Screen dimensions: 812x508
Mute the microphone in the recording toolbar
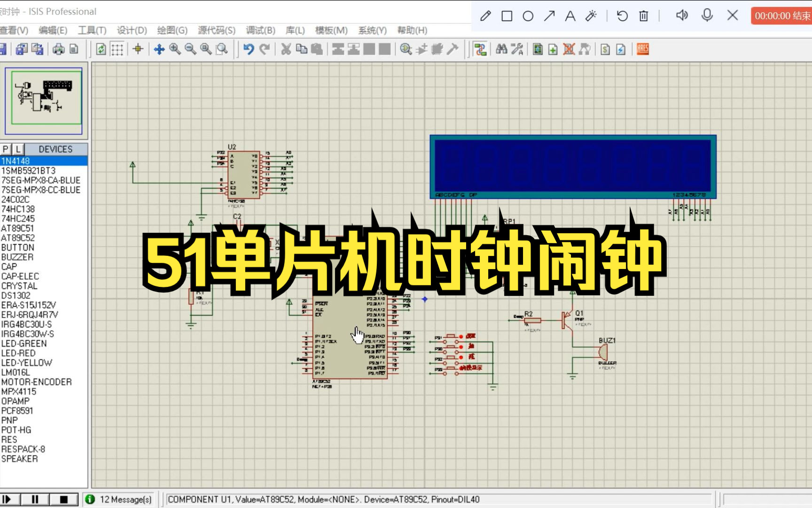tap(707, 16)
